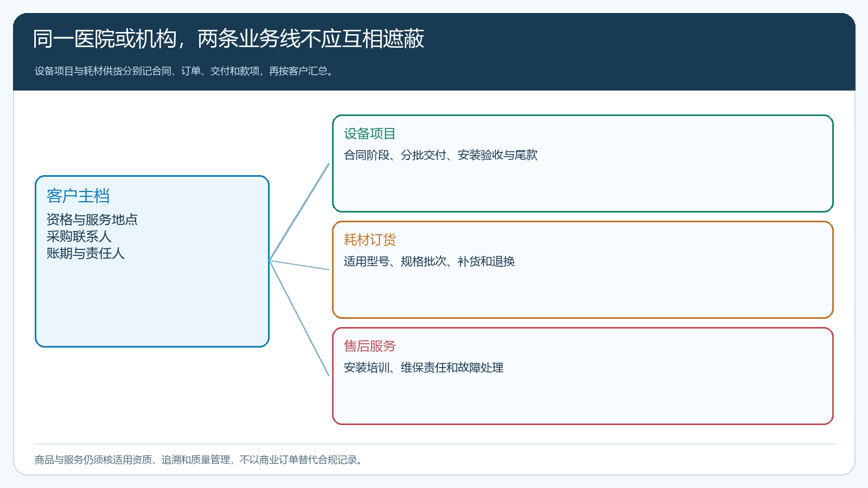Click the slide title 同一医院或机构，两条业务线不应互相遮蔽
The height and width of the screenshot is (488, 868).
(228, 39)
